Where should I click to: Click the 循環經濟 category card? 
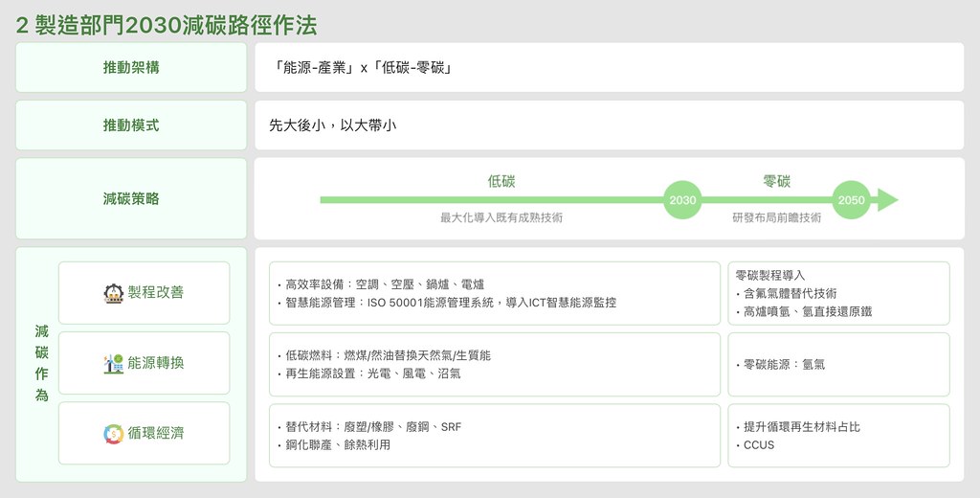pos(145,434)
